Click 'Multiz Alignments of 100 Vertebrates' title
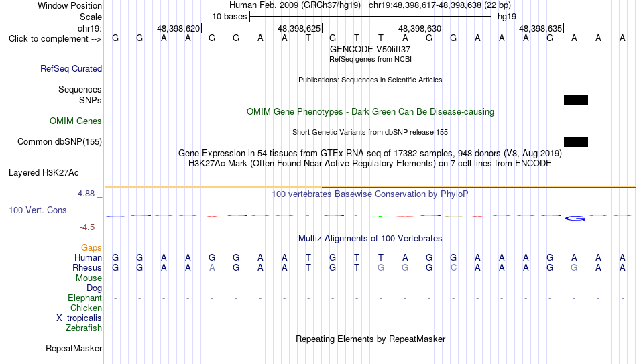 (370, 239)
